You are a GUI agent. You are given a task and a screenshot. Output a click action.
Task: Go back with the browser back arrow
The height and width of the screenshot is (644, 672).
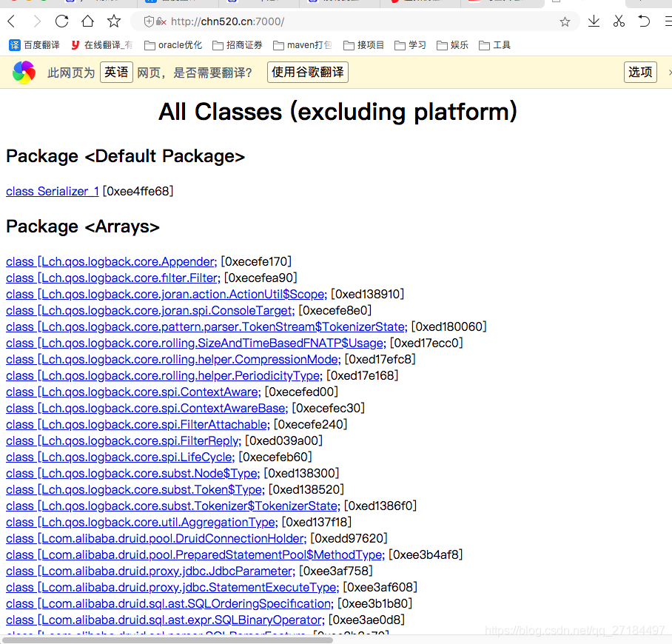(x=12, y=21)
